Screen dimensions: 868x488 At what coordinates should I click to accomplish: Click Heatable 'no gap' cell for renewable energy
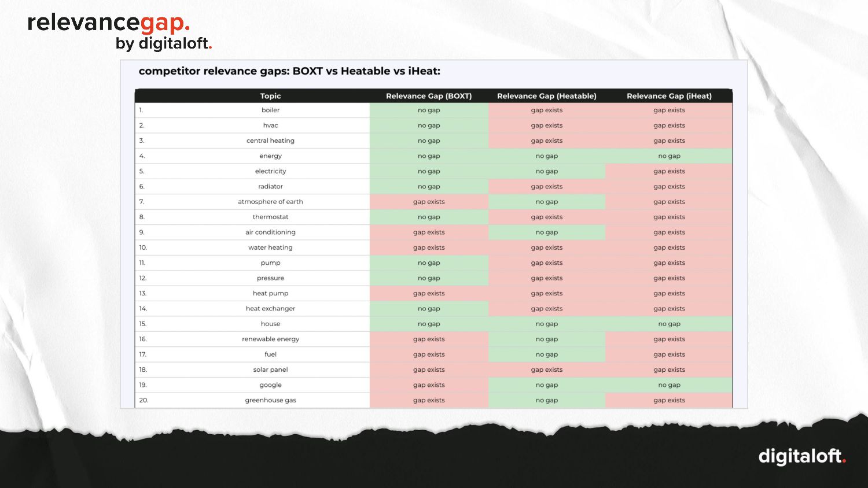pyautogui.click(x=547, y=339)
